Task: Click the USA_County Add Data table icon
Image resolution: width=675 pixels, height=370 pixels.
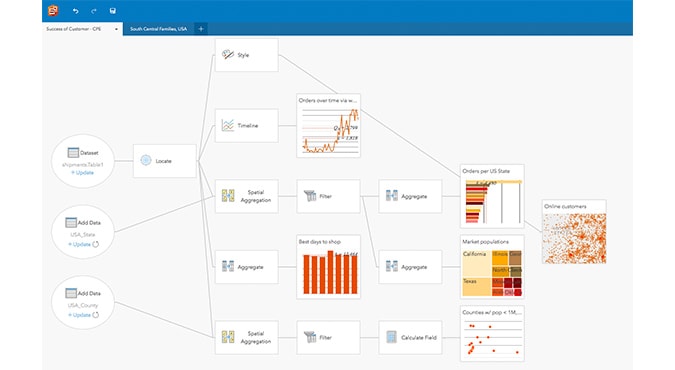Action: (71, 293)
